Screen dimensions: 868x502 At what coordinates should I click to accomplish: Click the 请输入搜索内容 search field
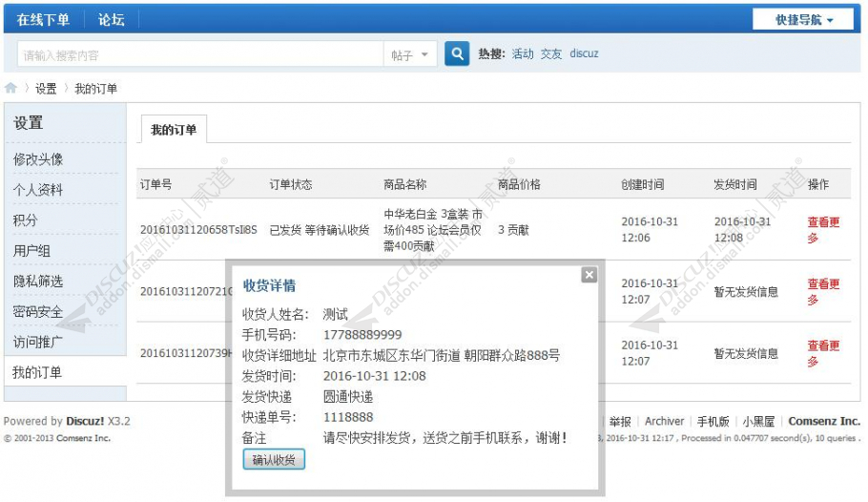point(200,54)
